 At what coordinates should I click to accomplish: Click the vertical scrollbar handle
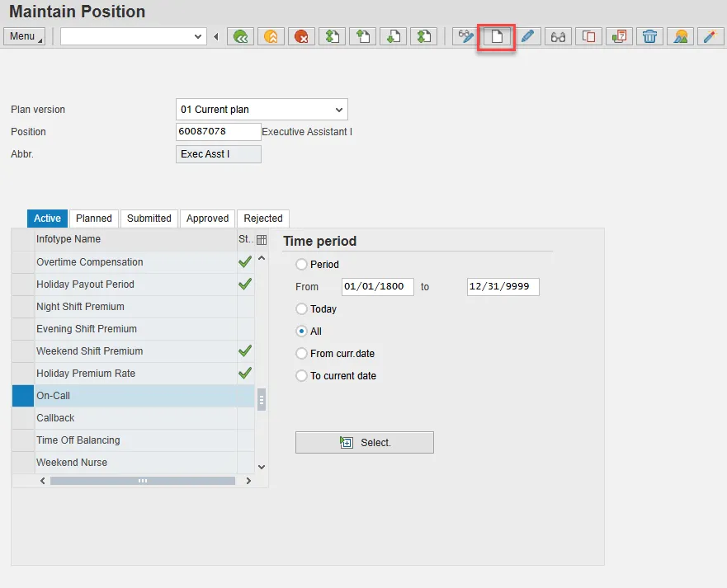tap(262, 399)
